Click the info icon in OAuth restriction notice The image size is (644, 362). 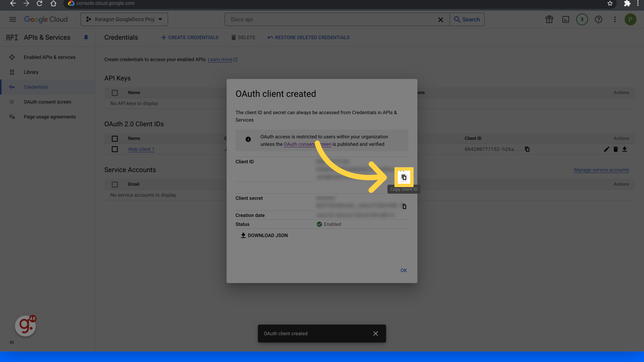[x=248, y=139]
